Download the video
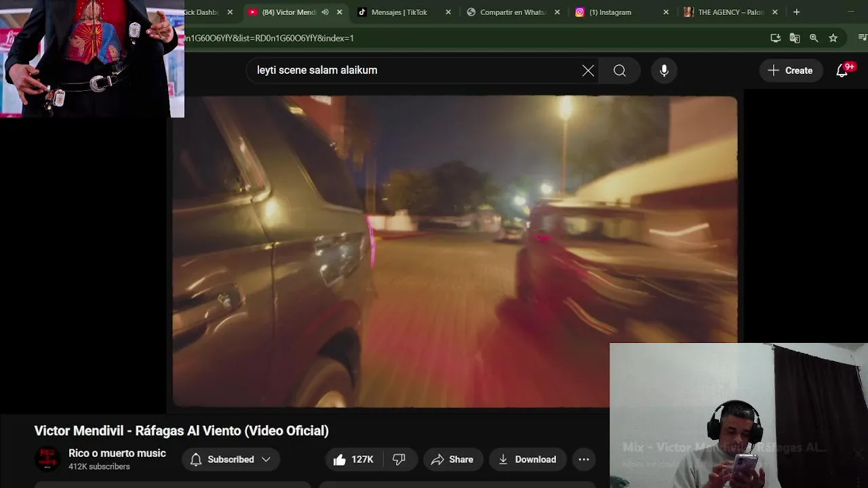The height and width of the screenshot is (488, 868). click(528, 460)
